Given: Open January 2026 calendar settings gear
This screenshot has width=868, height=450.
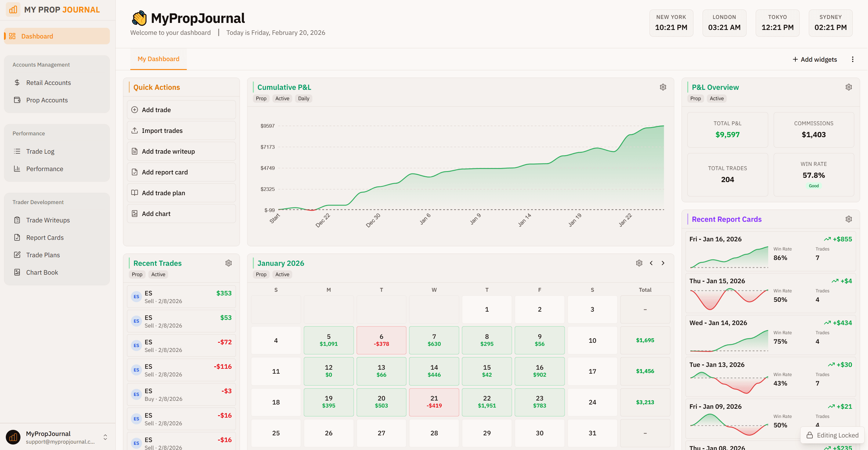Looking at the screenshot, I should [x=639, y=263].
